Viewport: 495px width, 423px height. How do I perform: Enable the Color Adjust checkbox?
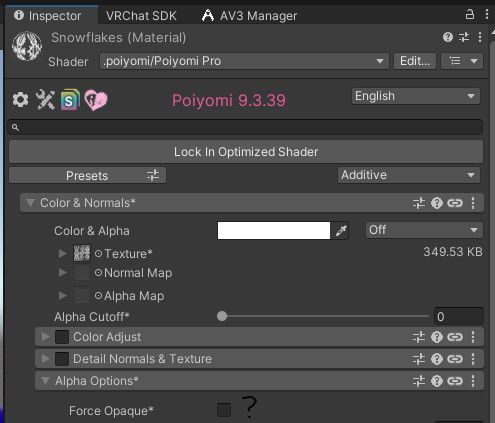click(x=62, y=337)
